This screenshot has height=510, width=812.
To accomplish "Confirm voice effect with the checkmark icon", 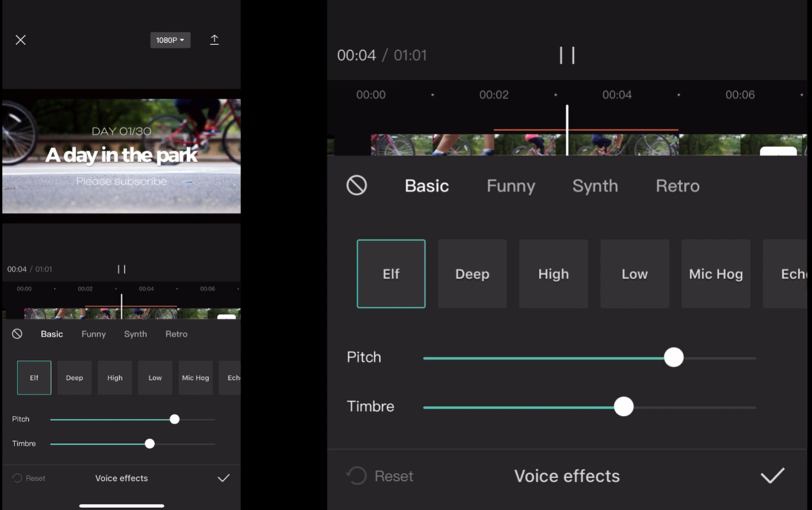I will [x=772, y=475].
